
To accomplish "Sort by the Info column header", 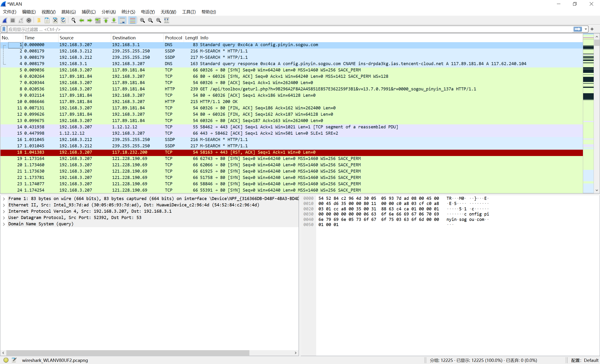I will point(391,38).
